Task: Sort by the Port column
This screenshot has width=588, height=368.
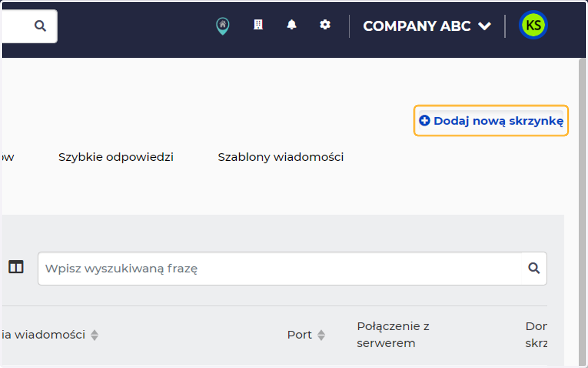Action: (x=306, y=335)
